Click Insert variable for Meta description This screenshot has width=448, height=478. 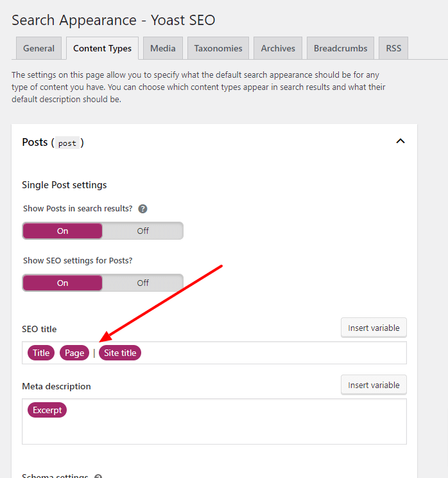374,385
